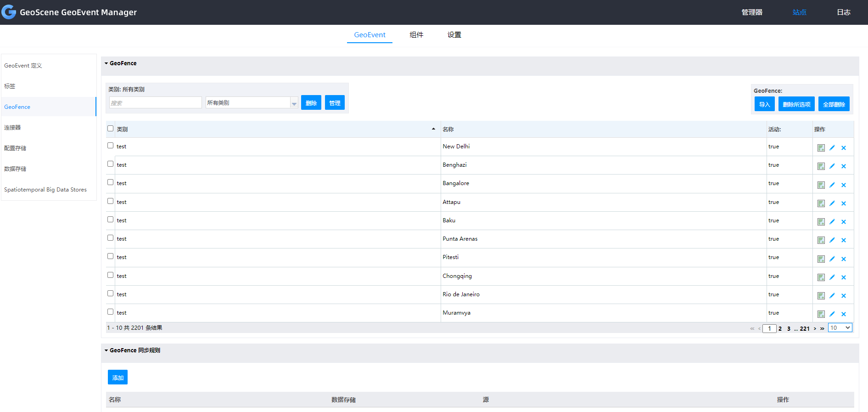Open the map preview icon for Muramvya

point(821,314)
